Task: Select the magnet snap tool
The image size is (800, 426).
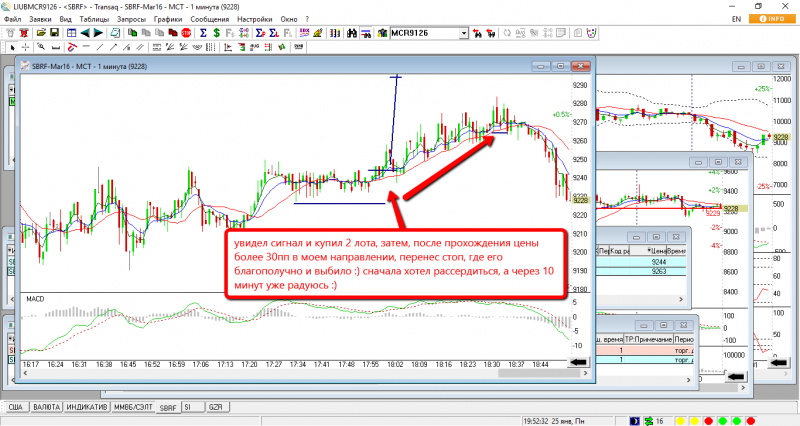Action: pyautogui.click(x=72, y=47)
